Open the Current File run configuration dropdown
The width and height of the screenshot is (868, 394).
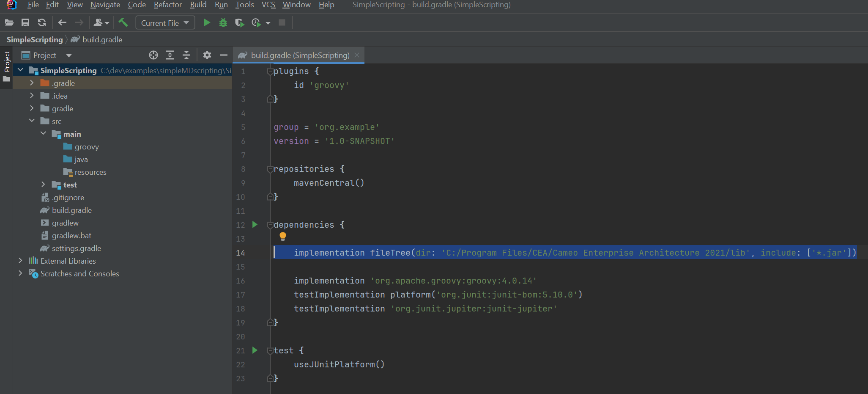coord(165,22)
